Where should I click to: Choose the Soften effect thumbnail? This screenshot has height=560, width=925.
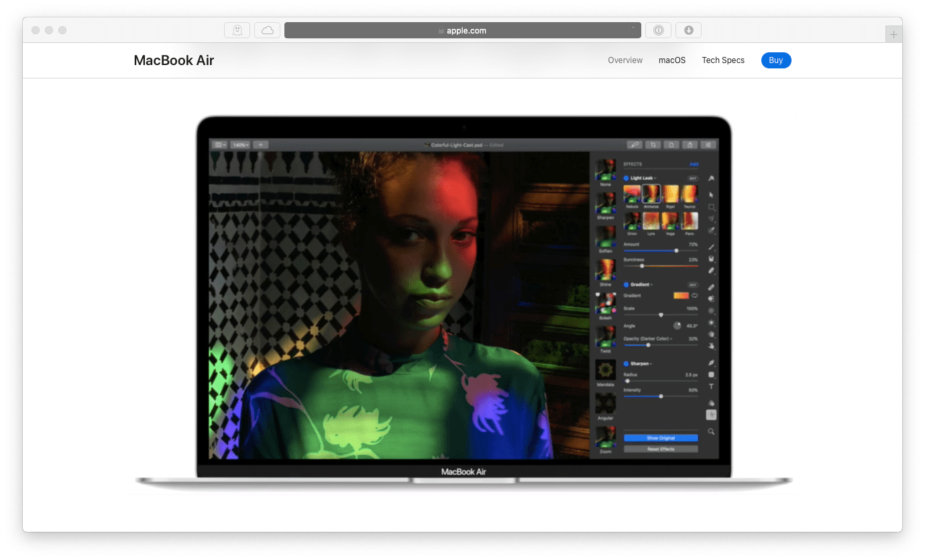606,236
